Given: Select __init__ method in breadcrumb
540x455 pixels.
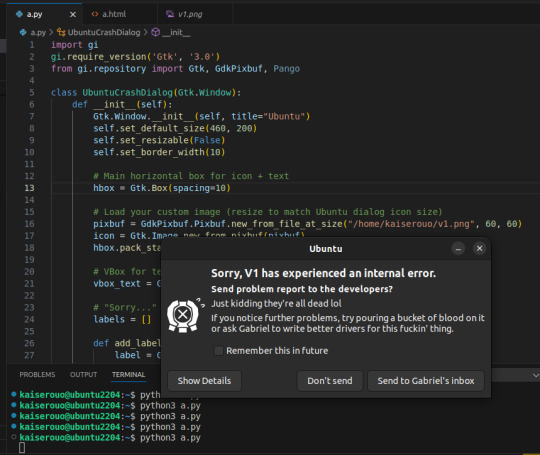Looking at the screenshot, I should (176, 32).
